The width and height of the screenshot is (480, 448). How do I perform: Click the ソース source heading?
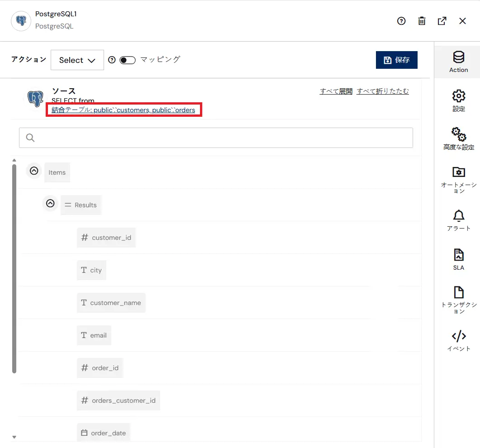coord(64,91)
